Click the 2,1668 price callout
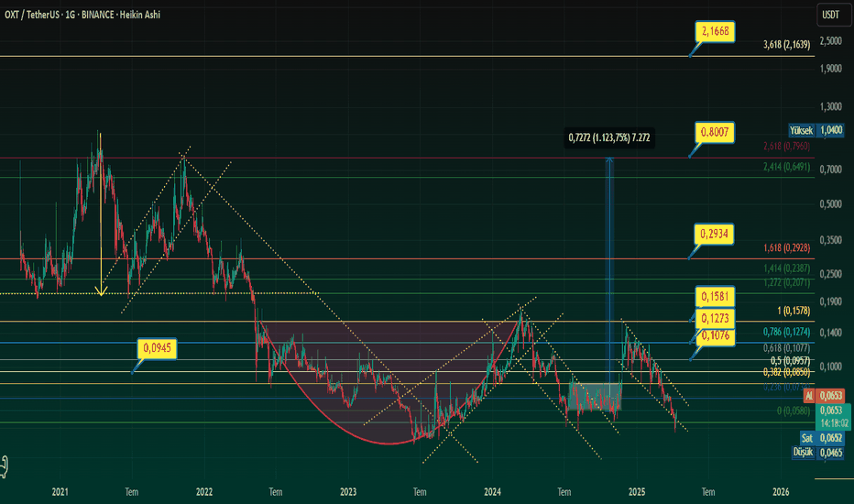This screenshot has height=504, width=854. 715,31
